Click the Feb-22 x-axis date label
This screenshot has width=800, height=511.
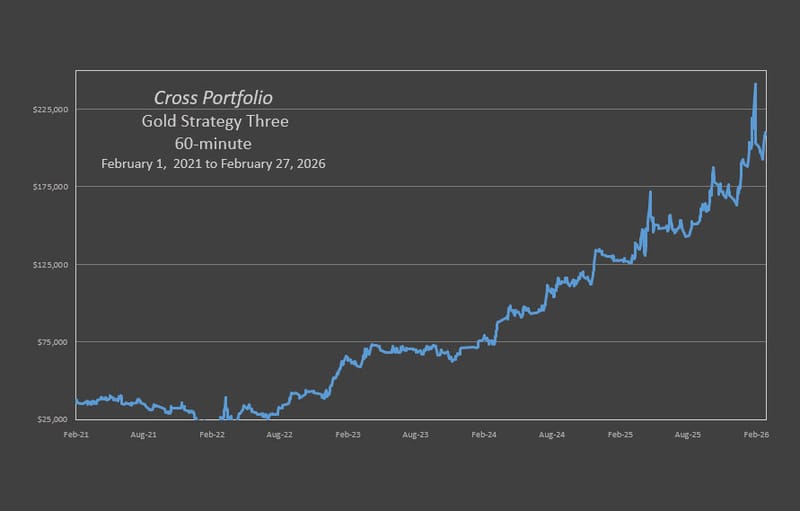pos(211,436)
